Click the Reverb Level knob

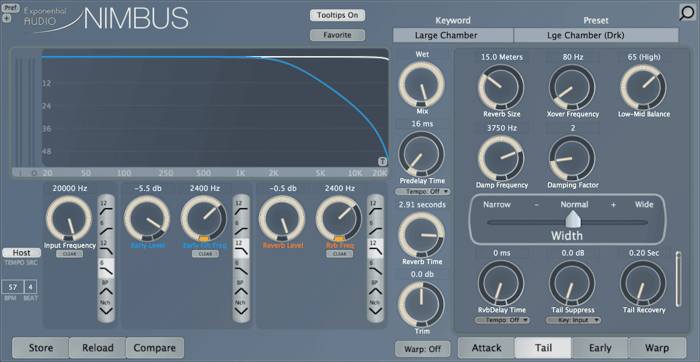click(282, 219)
